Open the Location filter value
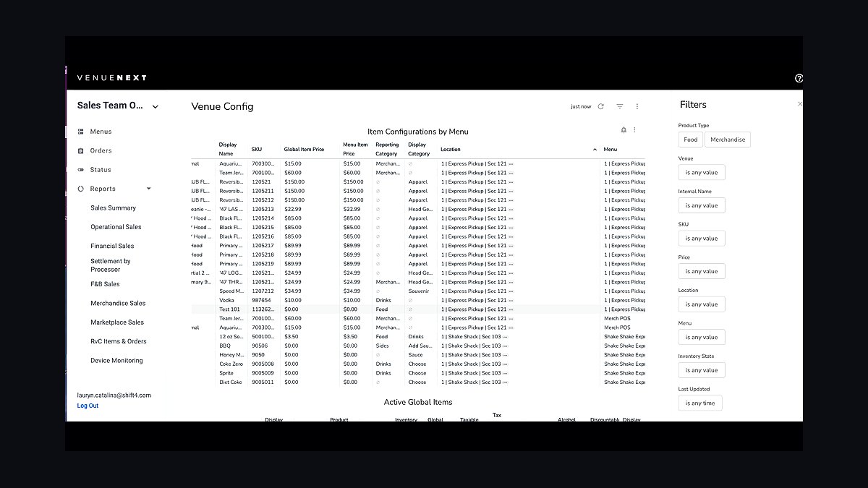The image size is (868, 488). [x=702, y=304]
